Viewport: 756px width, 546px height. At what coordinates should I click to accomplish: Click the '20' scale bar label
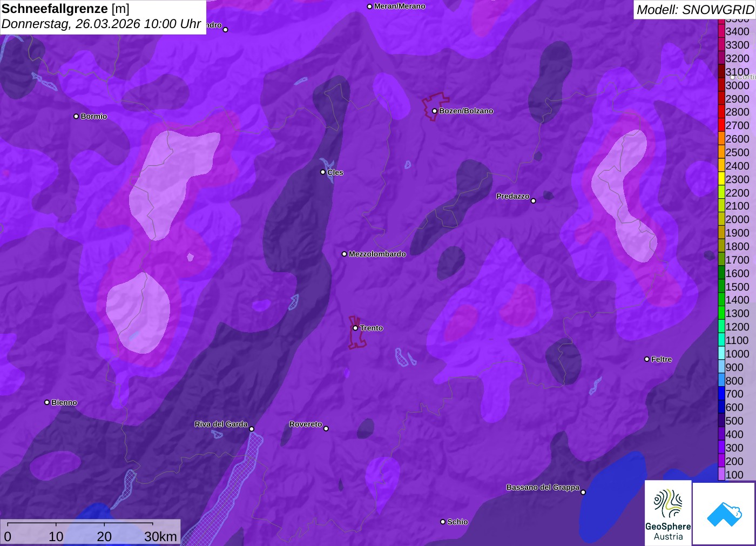pos(104,536)
